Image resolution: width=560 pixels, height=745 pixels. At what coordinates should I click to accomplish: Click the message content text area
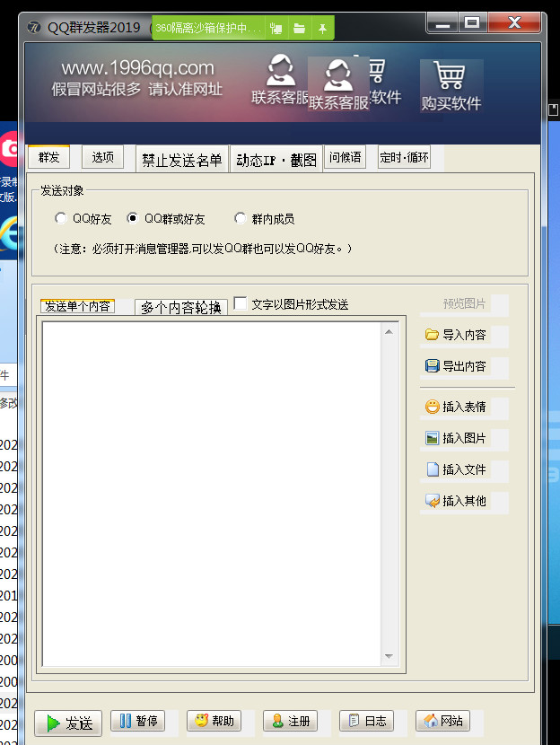click(211, 494)
